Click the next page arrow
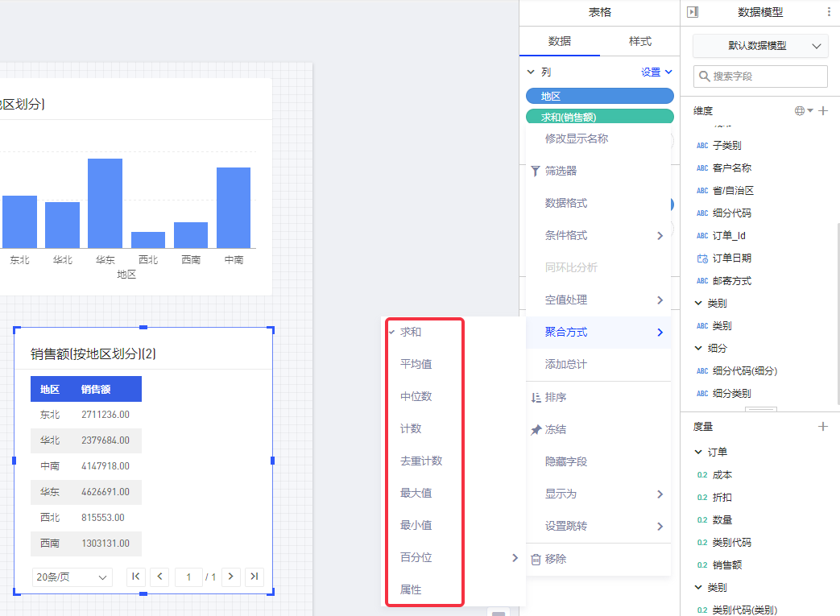Viewport: 840px width, 616px height. [231, 577]
